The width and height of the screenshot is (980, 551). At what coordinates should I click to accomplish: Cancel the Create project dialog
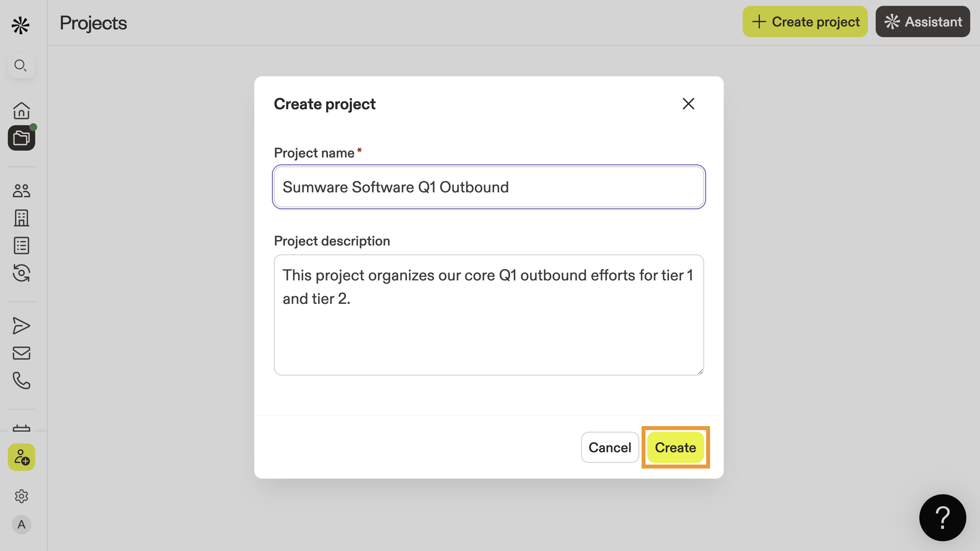point(609,448)
